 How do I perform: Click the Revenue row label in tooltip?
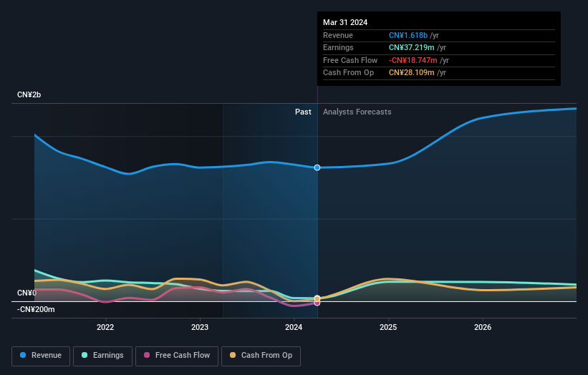tap(338, 35)
